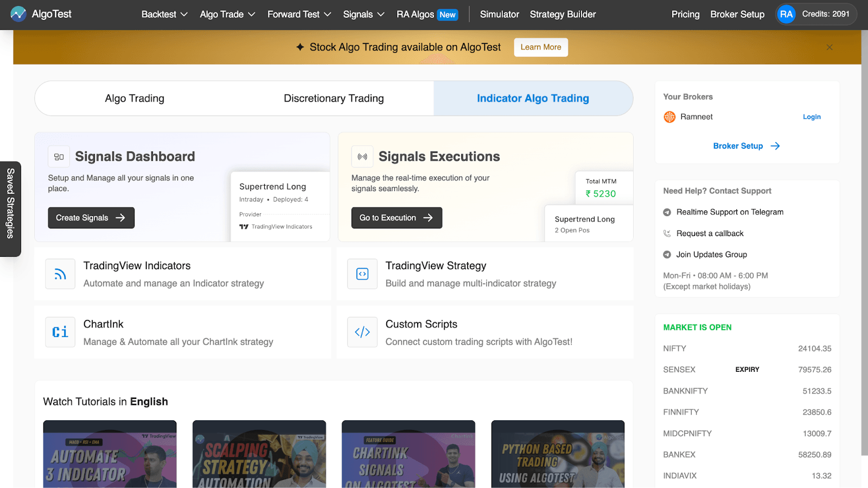The image size is (868, 488).
Task: Expand the Signals dropdown menu
Action: tap(363, 15)
